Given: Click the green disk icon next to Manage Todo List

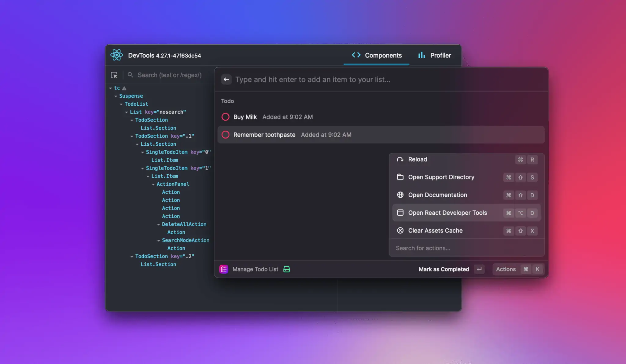Looking at the screenshot, I should (287, 269).
